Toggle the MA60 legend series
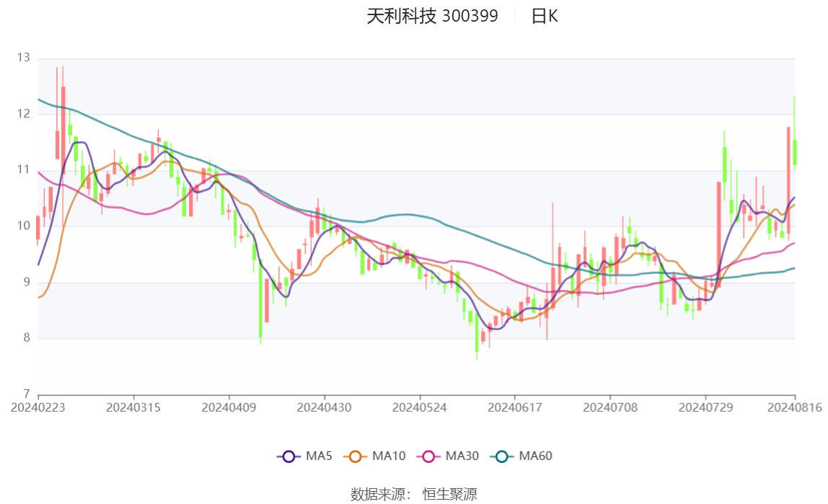Viewport: 828px width, 504px height. 521,456
